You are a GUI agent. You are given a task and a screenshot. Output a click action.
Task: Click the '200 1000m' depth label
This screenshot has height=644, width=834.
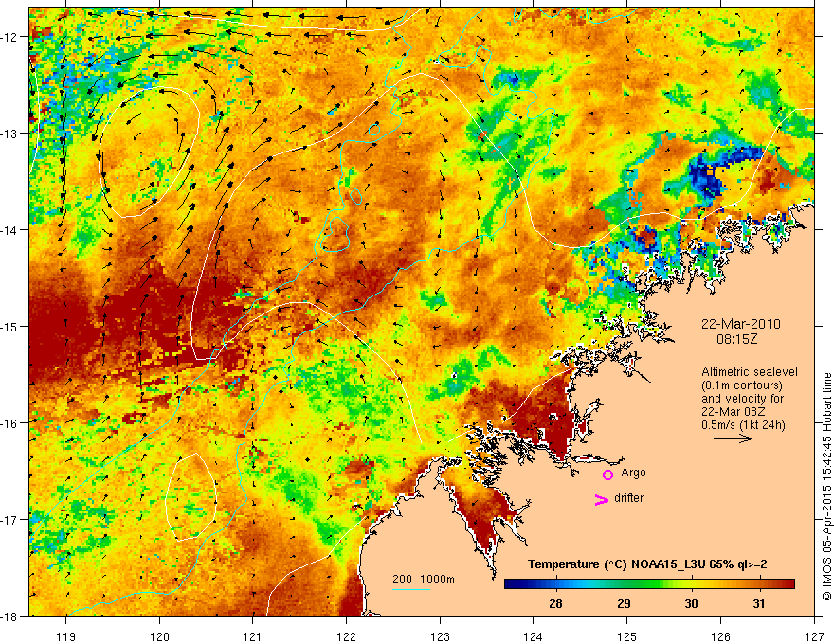[x=424, y=580]
